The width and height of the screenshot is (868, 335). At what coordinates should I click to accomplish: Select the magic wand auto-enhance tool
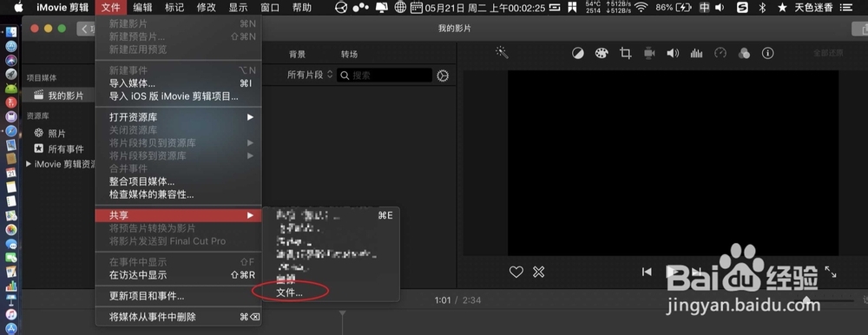[x=502, y=53]
